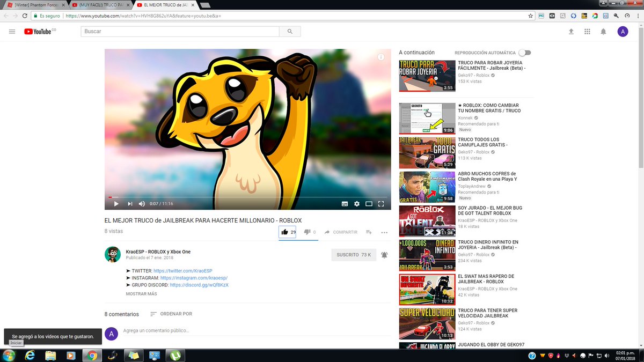The image size is (644, 362).
Task: Open the Ordenar por comments sort menu
Action: point(171,314)
